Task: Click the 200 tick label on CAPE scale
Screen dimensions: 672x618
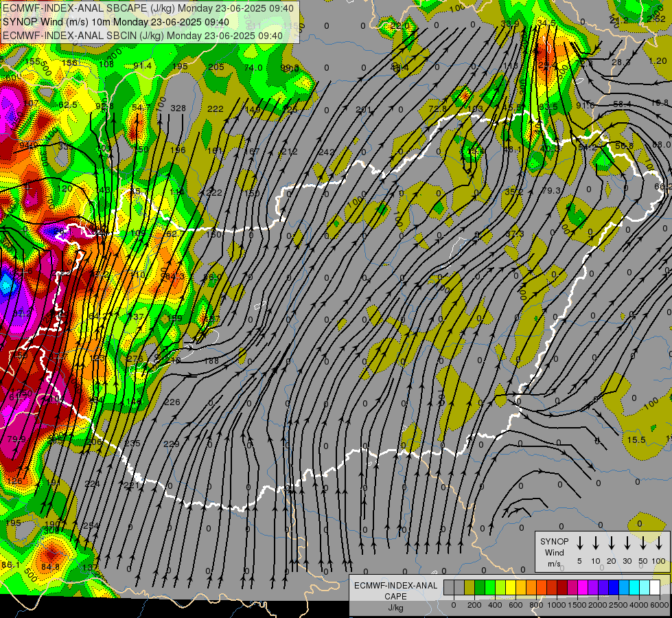Action: (474, 605)
